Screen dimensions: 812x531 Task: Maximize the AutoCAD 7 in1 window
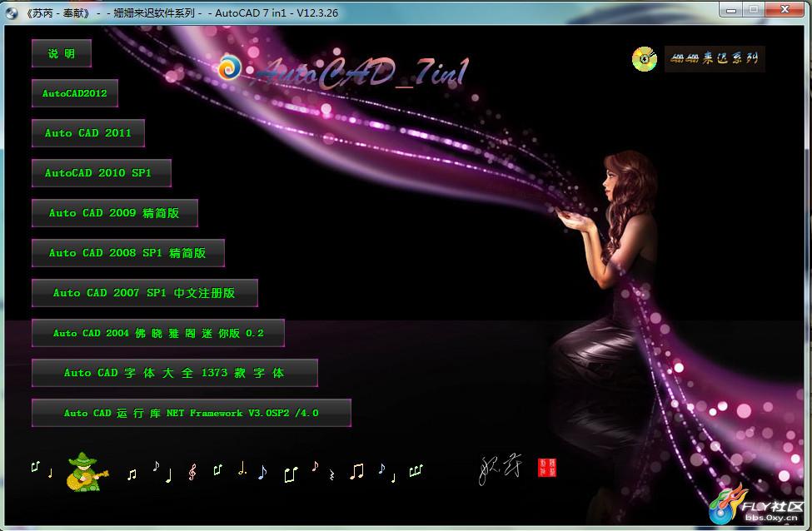[x=754, y=9]
